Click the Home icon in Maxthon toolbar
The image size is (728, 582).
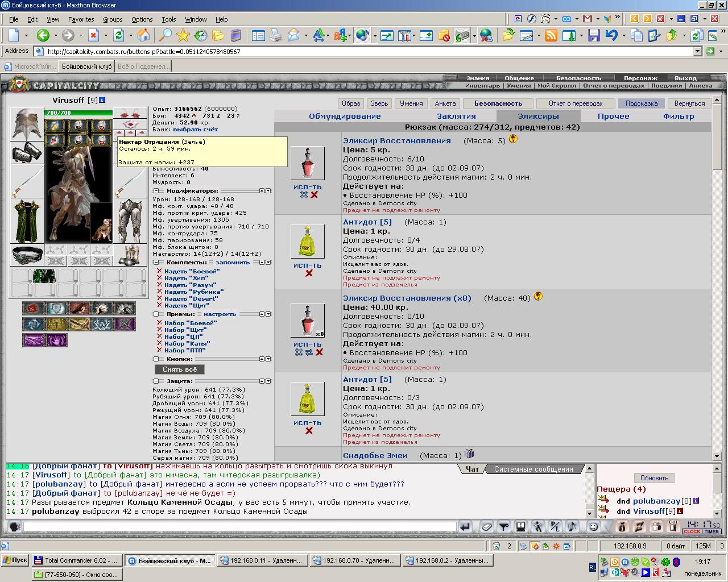point(144,36)
